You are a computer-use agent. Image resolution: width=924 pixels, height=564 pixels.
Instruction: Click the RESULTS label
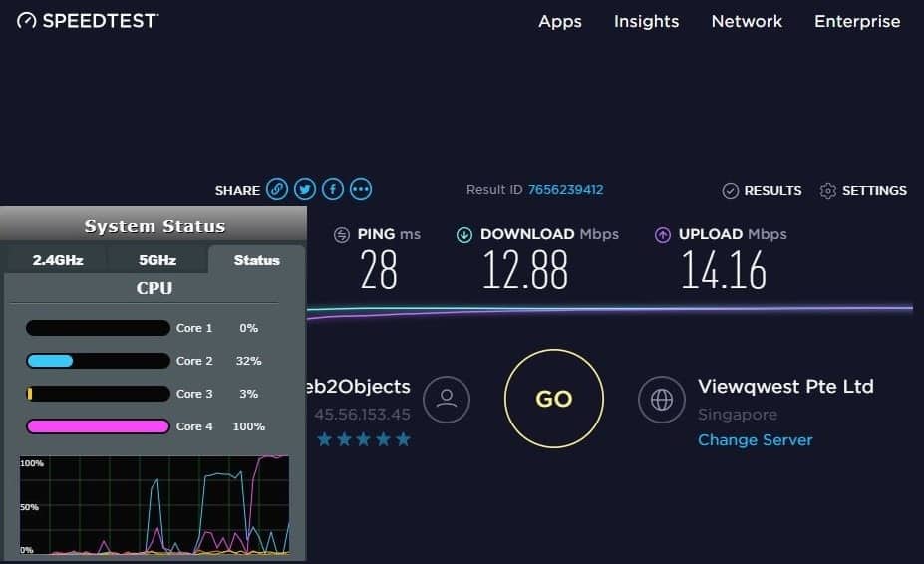pyautogui.click(x=772, y=191)
